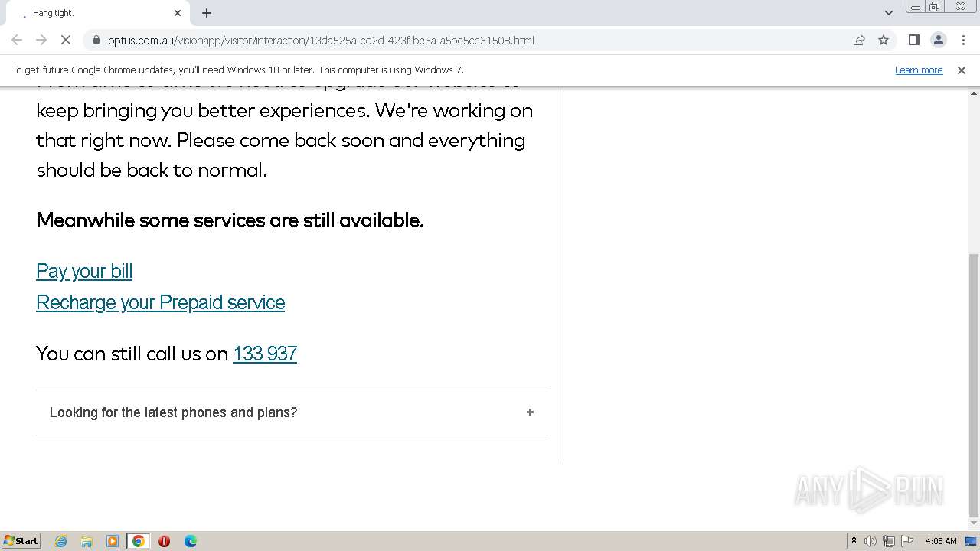The height and width of the screenshot is (551, 980).
Task: Go back to the previous page
Action: point(17,40)
